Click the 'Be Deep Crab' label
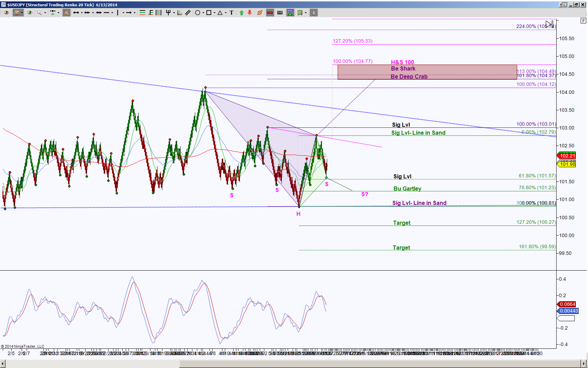Image resolution: width=588 pixels, height=368 pixels. [409, 76]
